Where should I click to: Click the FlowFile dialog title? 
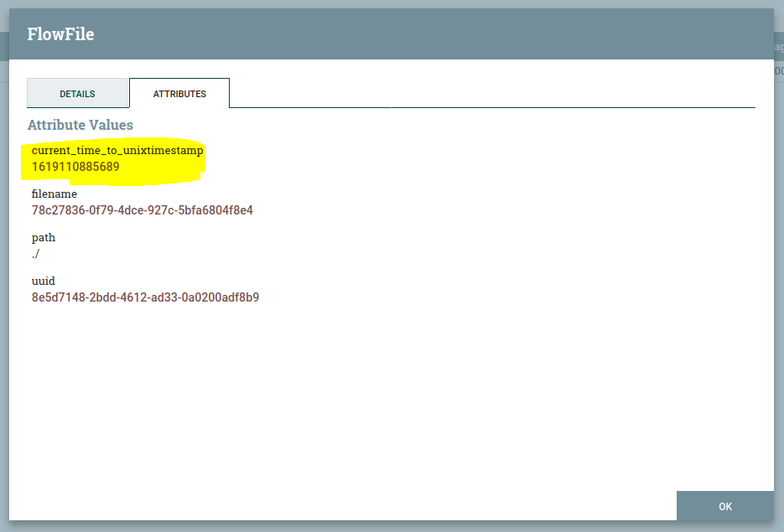(x=60, y=34)
